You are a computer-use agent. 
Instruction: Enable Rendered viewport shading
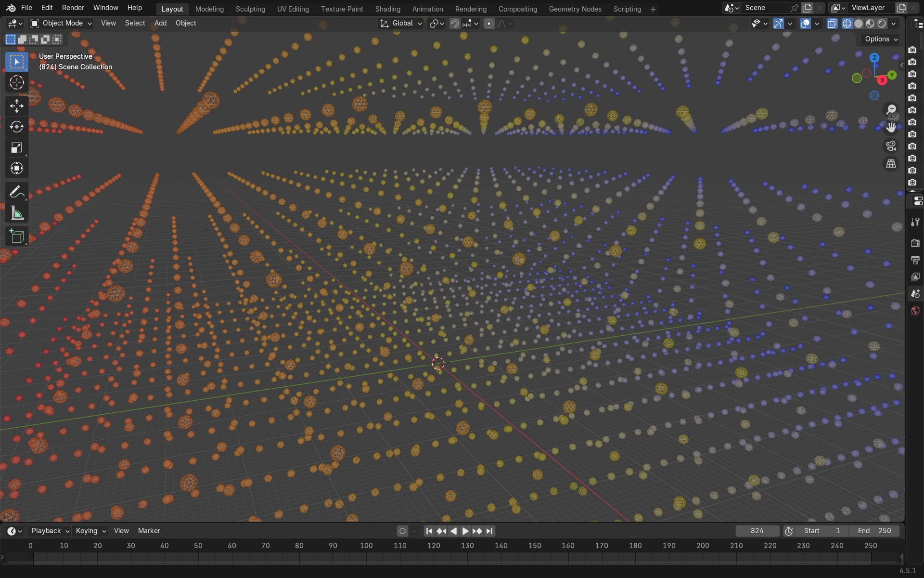[x=882, y=23]
